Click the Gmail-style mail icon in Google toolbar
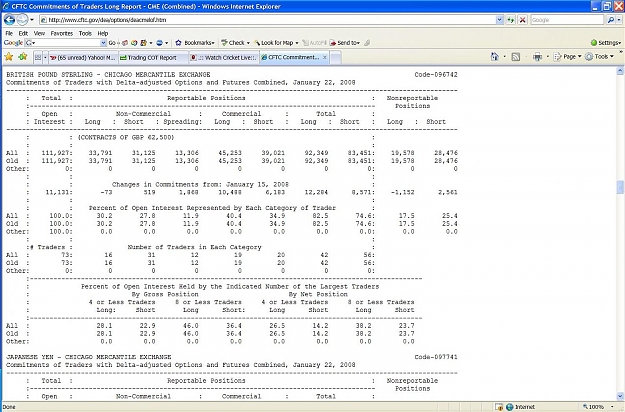This screenshot has height=412, width=625. point(125,43)
